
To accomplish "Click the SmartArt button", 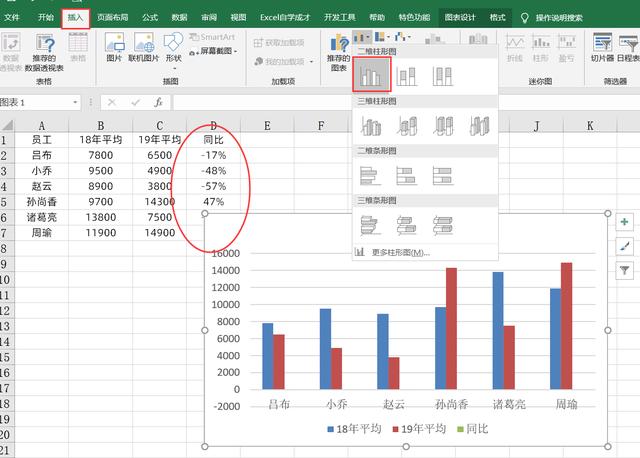I will click(212, 37).
